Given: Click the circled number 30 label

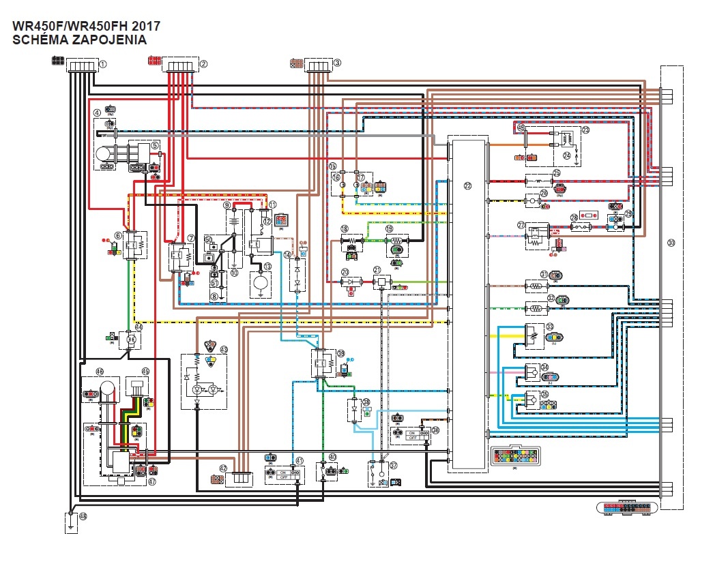Looking at the screenshot, I should pos(671,243).
